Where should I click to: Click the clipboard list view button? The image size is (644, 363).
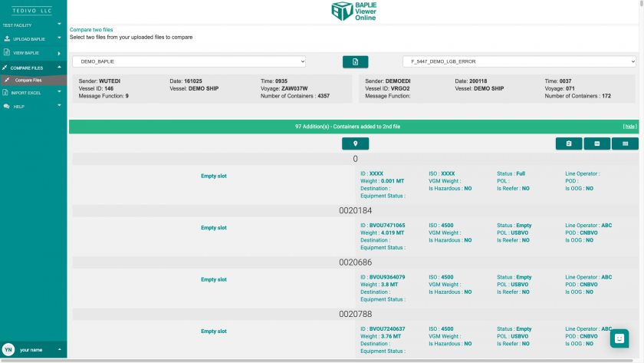(569, 144)
